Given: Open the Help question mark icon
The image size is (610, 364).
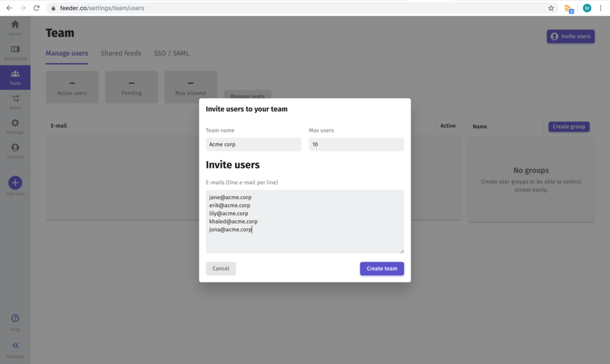Looking at the screenshot, I should (x=15, y=319).
